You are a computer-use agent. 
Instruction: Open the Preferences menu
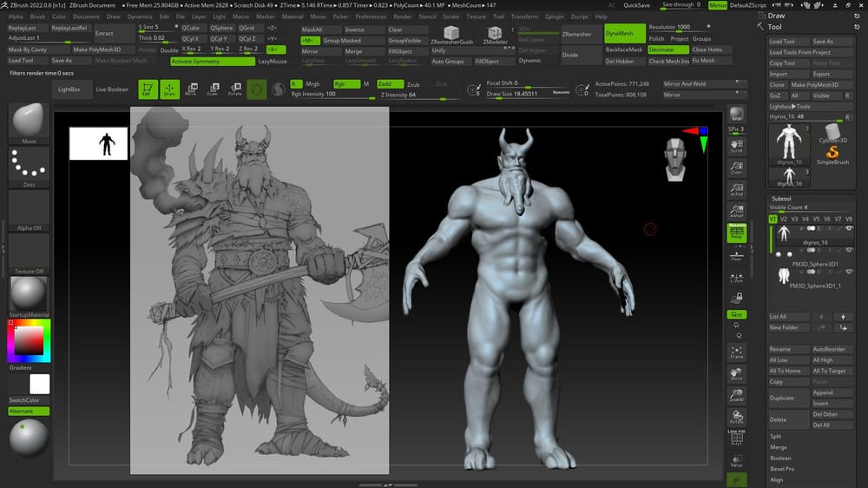click(371, 16)
